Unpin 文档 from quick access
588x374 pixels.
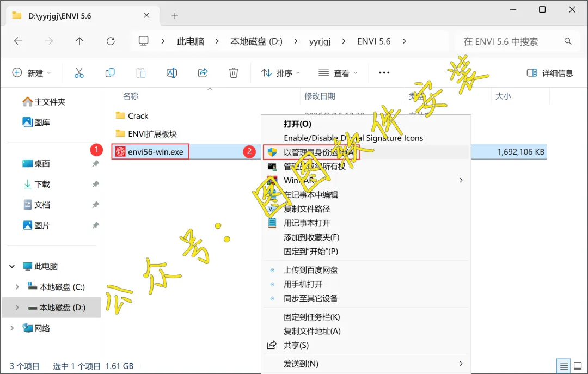[96, 205]
